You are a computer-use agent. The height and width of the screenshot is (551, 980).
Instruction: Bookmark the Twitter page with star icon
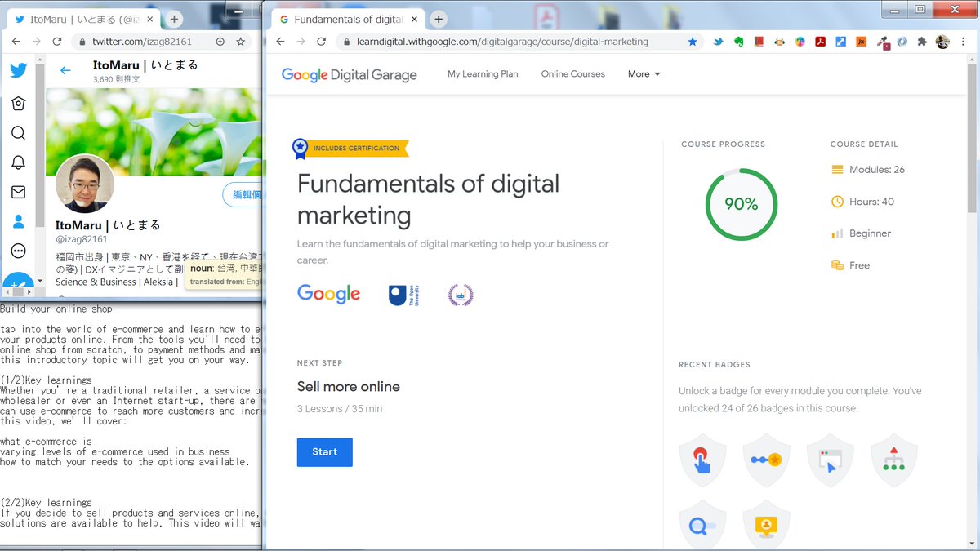click(240, 42)
